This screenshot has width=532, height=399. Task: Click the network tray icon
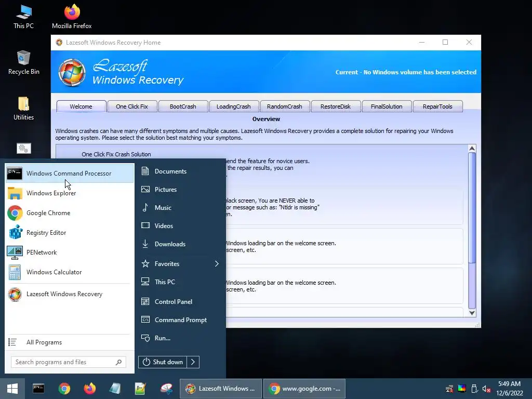point(449,389)
